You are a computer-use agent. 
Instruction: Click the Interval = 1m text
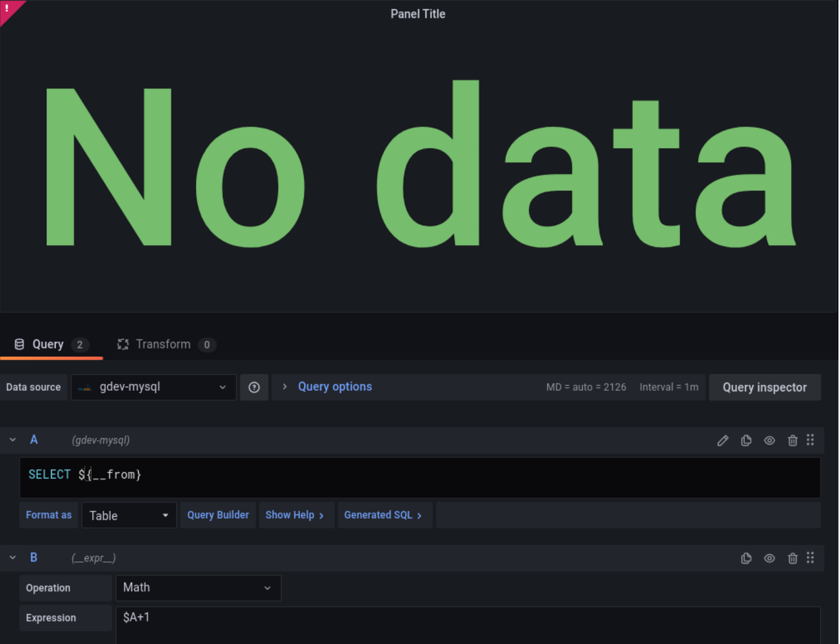669,387
